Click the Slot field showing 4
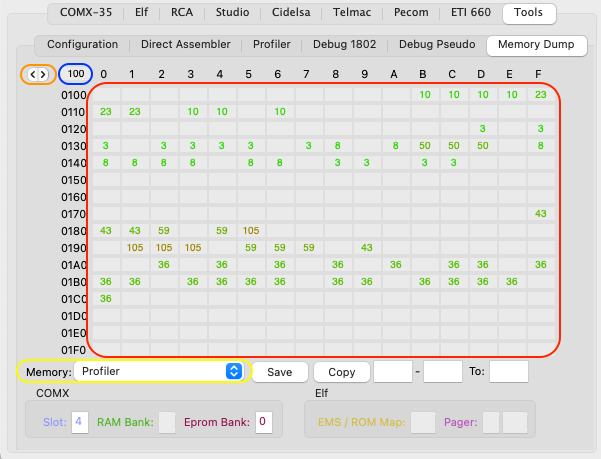Screen dimensions: 601x459 pyautogui.click(x=80, y=422)
